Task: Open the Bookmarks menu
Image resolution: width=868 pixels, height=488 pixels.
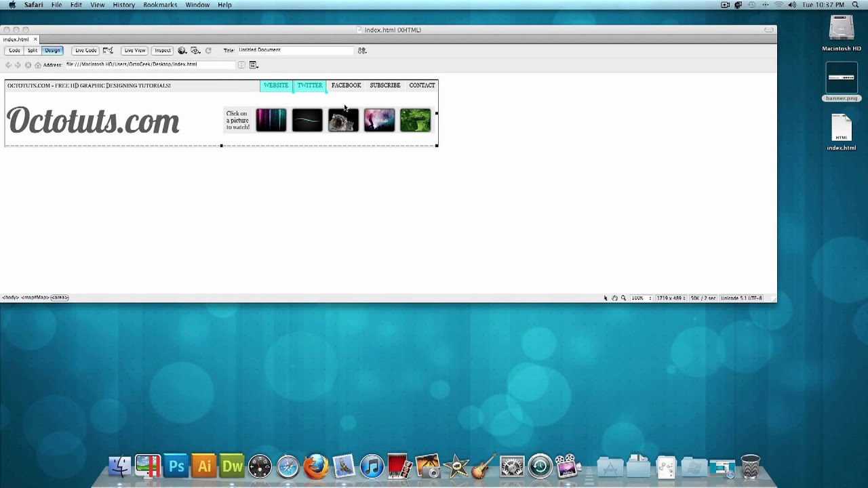Action: pyautogui.click(x=160, y=5)
